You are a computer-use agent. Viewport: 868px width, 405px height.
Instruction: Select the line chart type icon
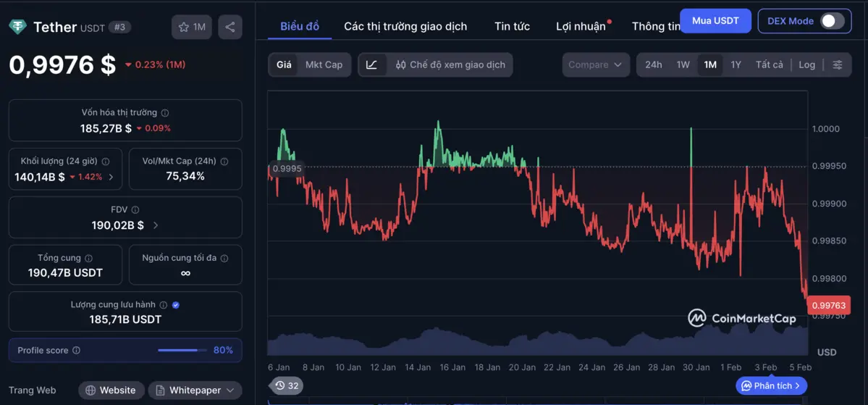(371, 64)
